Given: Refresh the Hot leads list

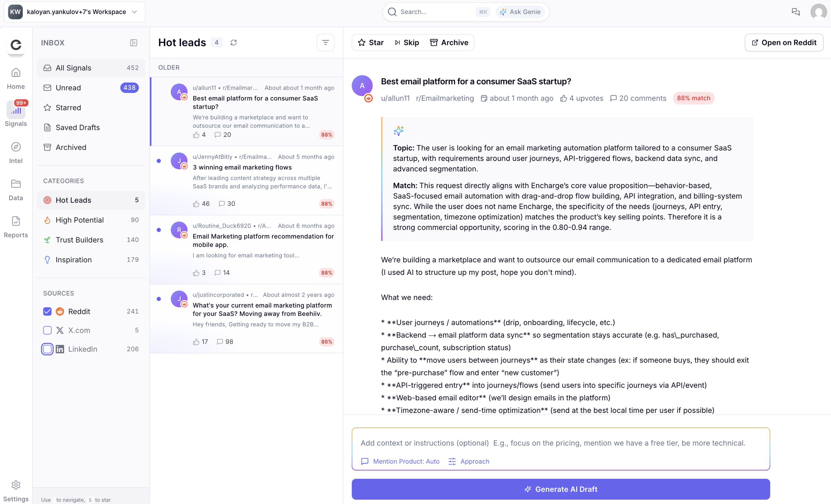Looking at the screenshot, I should [x=234, y=42].
